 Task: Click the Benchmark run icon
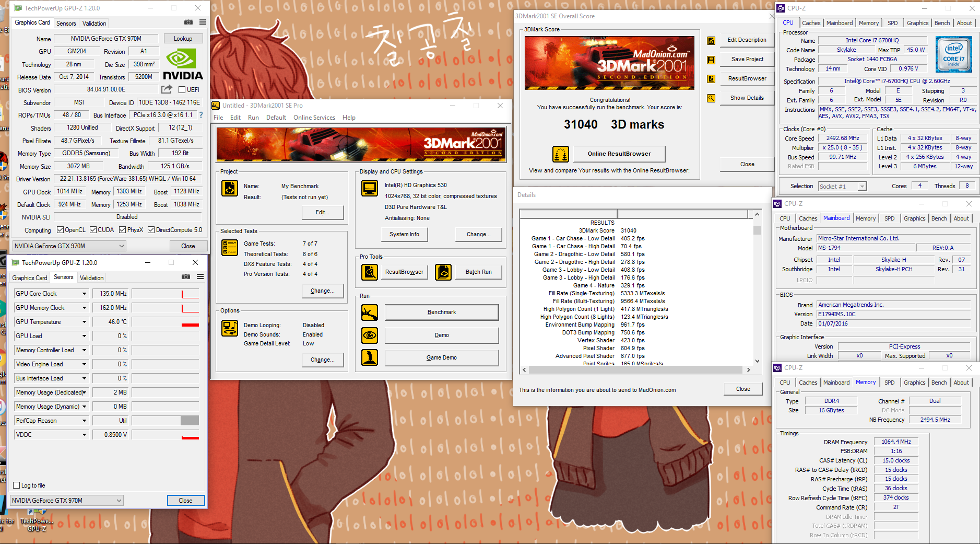pyautogui.click(x=370, y=312)
